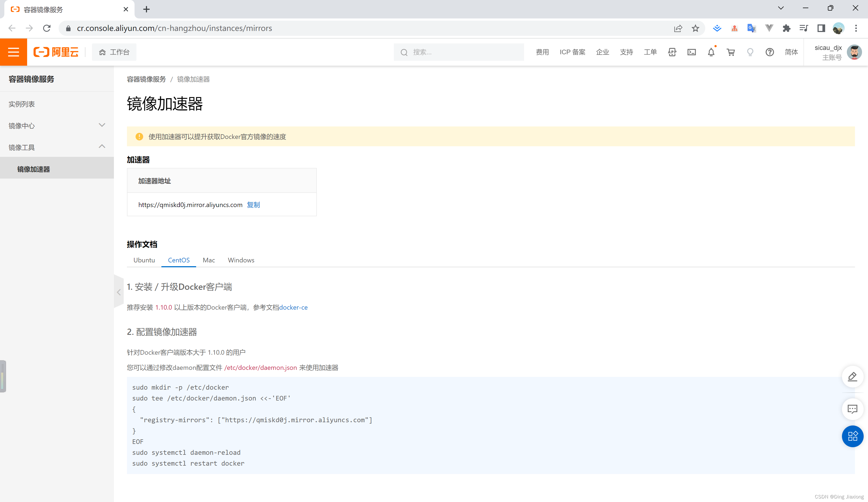Screen dimensions: 868x502
Task: Open the 支持 menu
Action: point(626,52)
